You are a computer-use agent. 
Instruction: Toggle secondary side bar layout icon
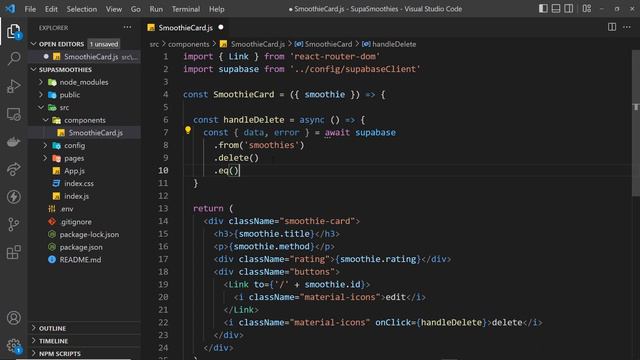(x=568, y=9)
